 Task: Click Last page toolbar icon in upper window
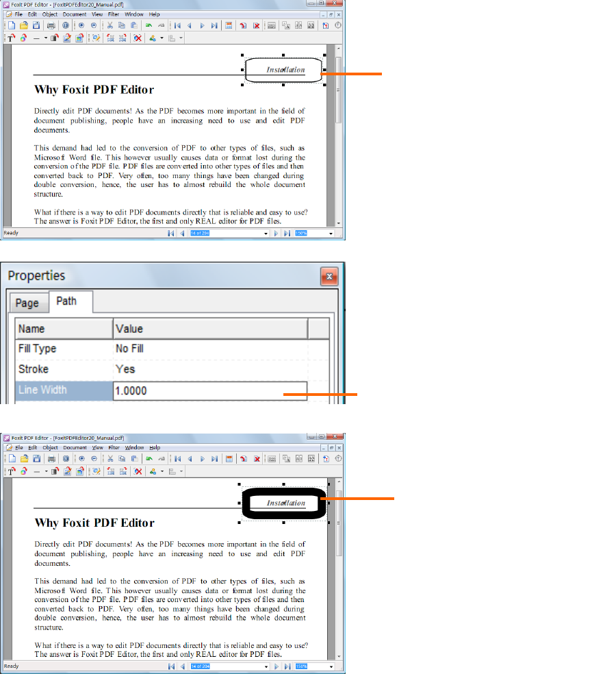pos(214,25)
